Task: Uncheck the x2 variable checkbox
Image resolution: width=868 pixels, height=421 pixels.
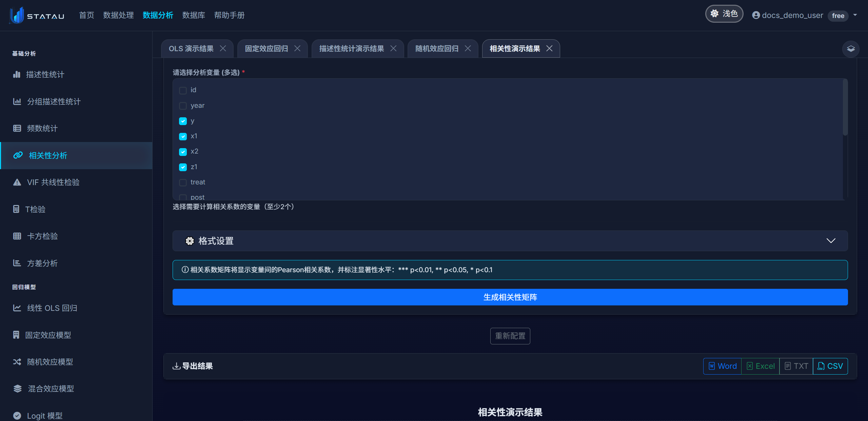Action: click(183, 152)
